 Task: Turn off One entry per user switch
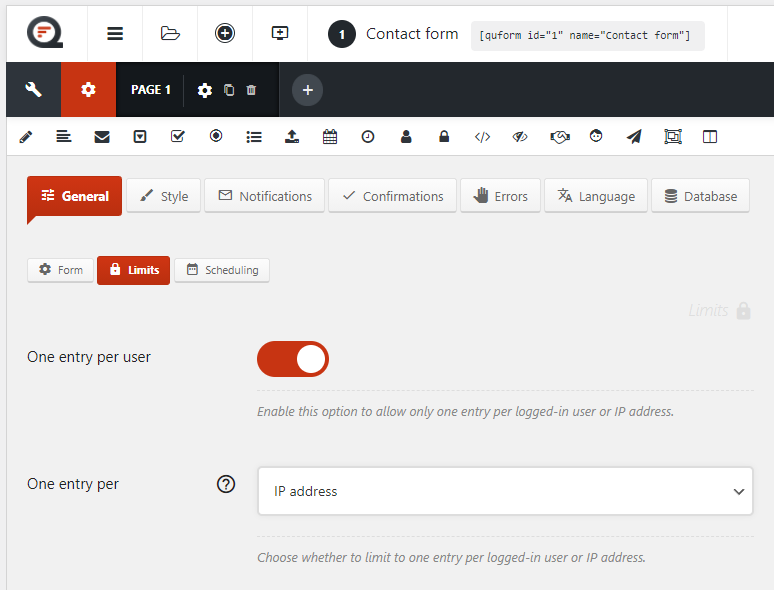293,359
